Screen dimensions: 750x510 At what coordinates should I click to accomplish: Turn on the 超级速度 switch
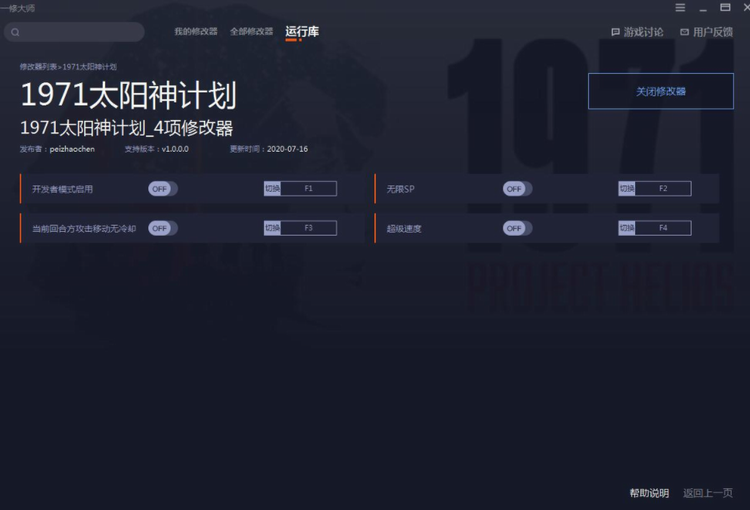click(517, 228)
